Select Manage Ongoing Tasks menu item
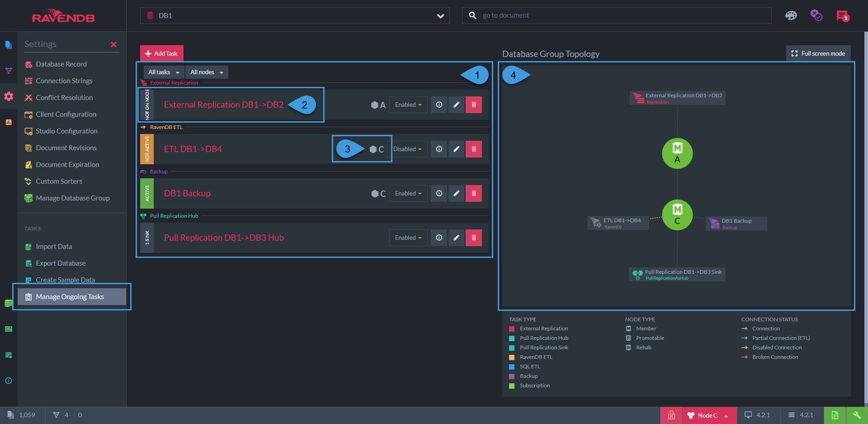Image resolution: width=868 pixels, height=424 pixels. point(72,297)
